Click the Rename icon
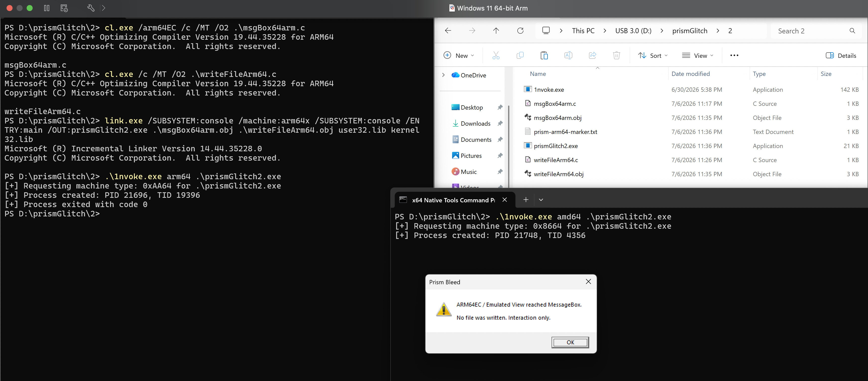The height and width of the screenshot is (381, 868). click(568, 56)
